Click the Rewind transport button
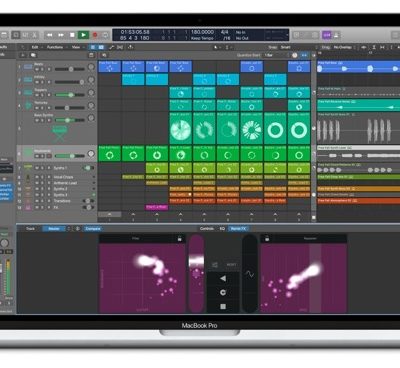Image resolution: width=400 pixels, height=368 pixels. click(x=49, y=35)
